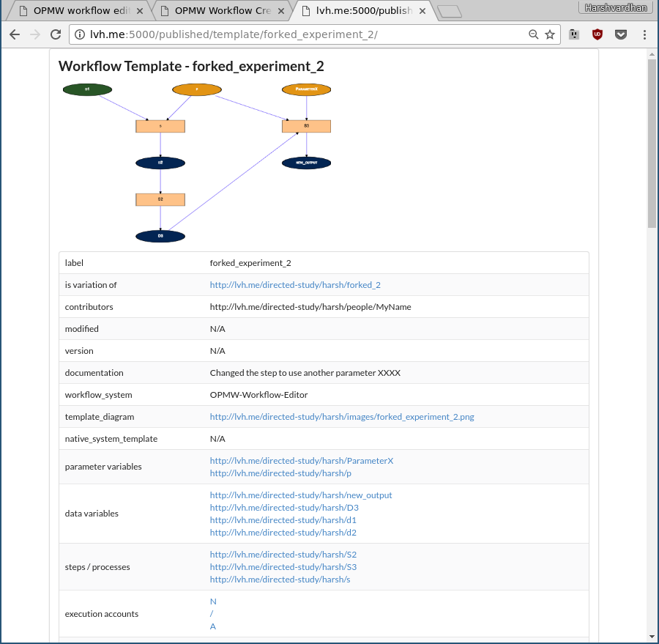Click the new_output node in diagram
The image size is (659, 644).
(x=306, y=163)
